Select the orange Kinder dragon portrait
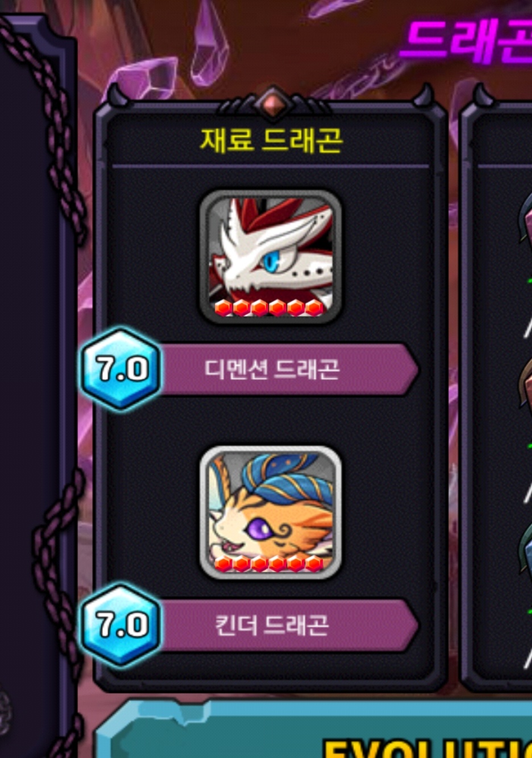The image size is (532, 758). pyautogui.click(x=270, y=512)
